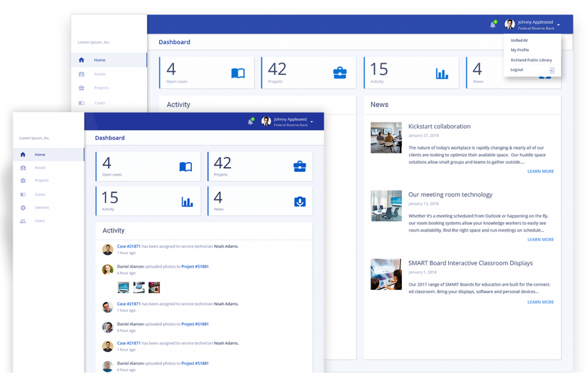
Task: Click the meeting room technology news thumbnail
Action: 386,206
